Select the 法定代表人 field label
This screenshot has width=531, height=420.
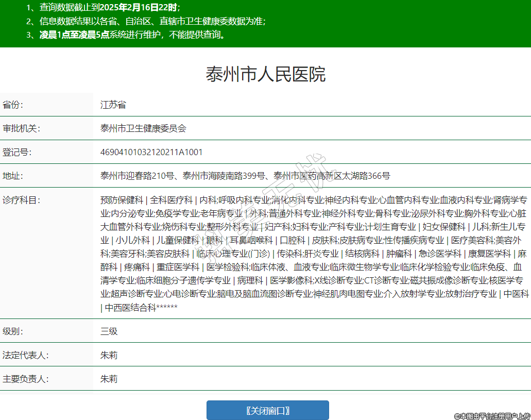tap(25, 355)
